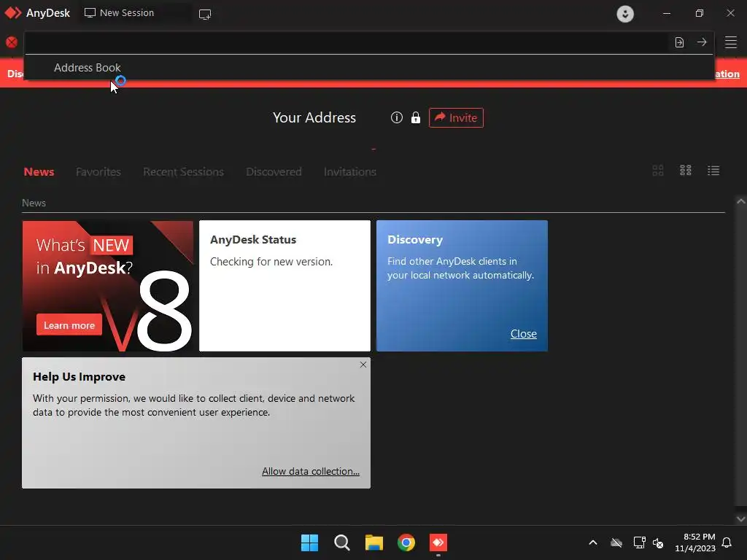This screenshot has height=560, width=747.
Task: Open File Explorer from taskbar
Action: pyautogui.click(x=374, y=542)
